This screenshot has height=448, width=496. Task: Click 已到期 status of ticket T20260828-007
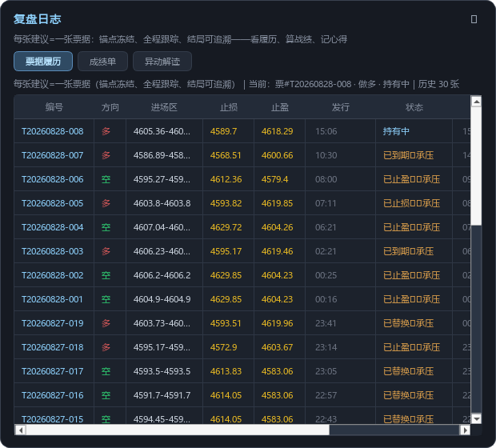pos(408,155)
